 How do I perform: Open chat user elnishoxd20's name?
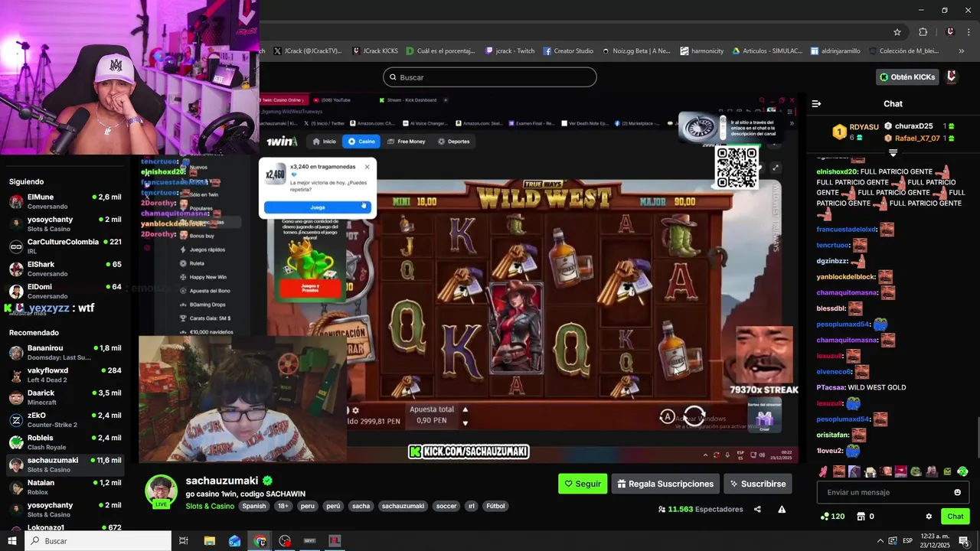point(837,171)
